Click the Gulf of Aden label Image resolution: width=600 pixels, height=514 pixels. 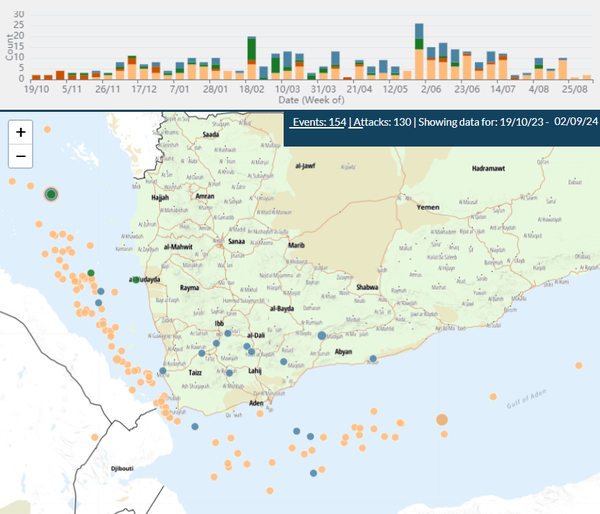pos(527,399)
